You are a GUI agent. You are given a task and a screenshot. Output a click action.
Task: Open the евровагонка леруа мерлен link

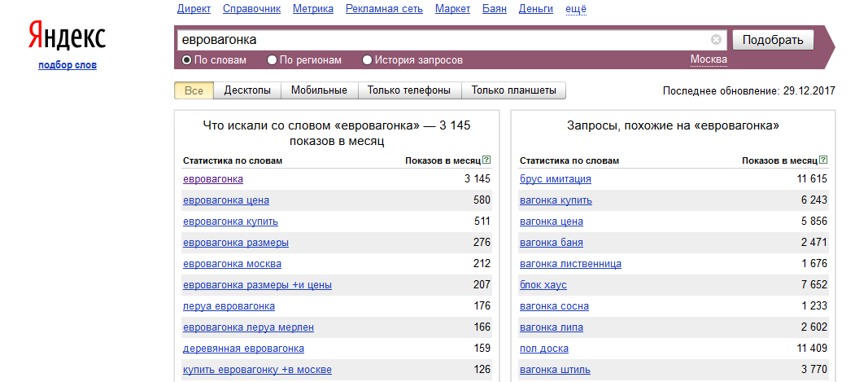coord(249,327)
